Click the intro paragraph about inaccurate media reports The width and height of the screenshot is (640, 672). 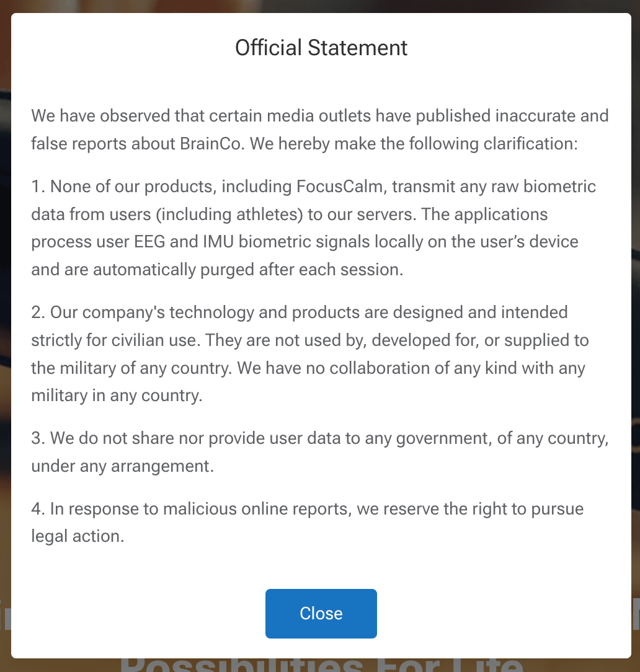[x=319, y=130]
